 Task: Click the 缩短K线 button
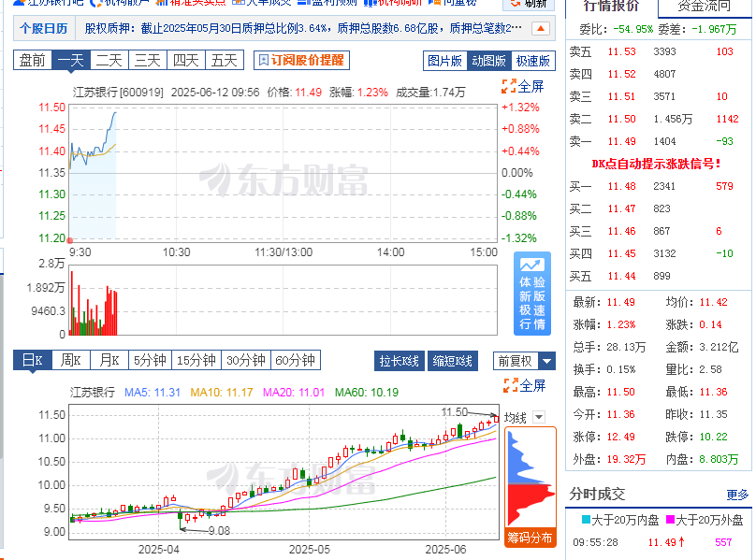tap(453, 361)
